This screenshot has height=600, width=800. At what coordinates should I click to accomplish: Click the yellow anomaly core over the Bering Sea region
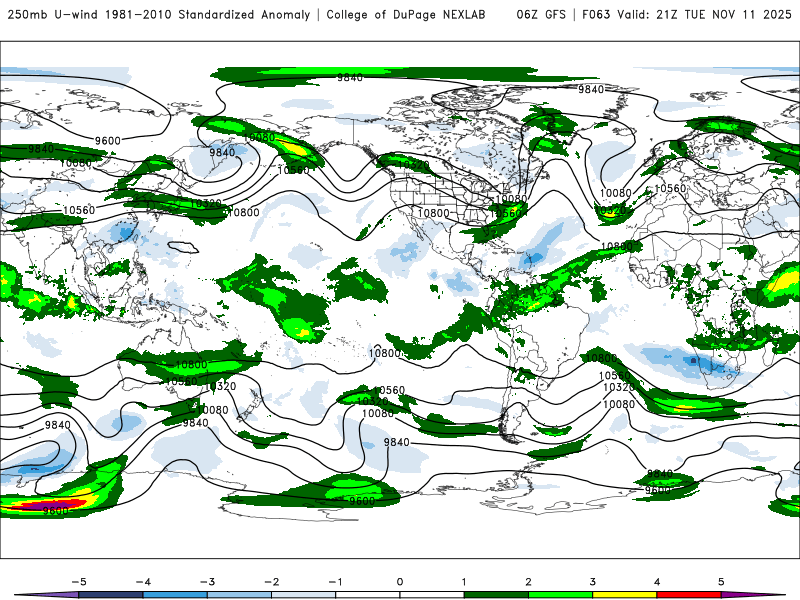point(292,147)
